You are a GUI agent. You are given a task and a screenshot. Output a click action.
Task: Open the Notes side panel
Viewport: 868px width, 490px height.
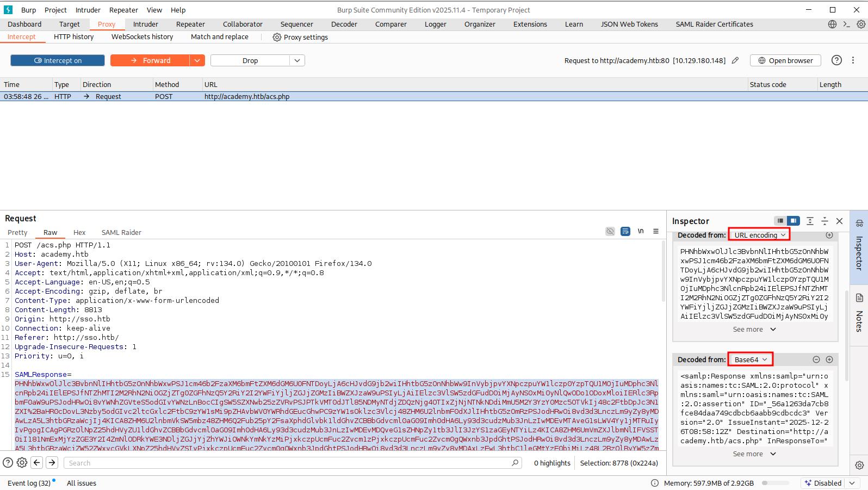(859, 314)
